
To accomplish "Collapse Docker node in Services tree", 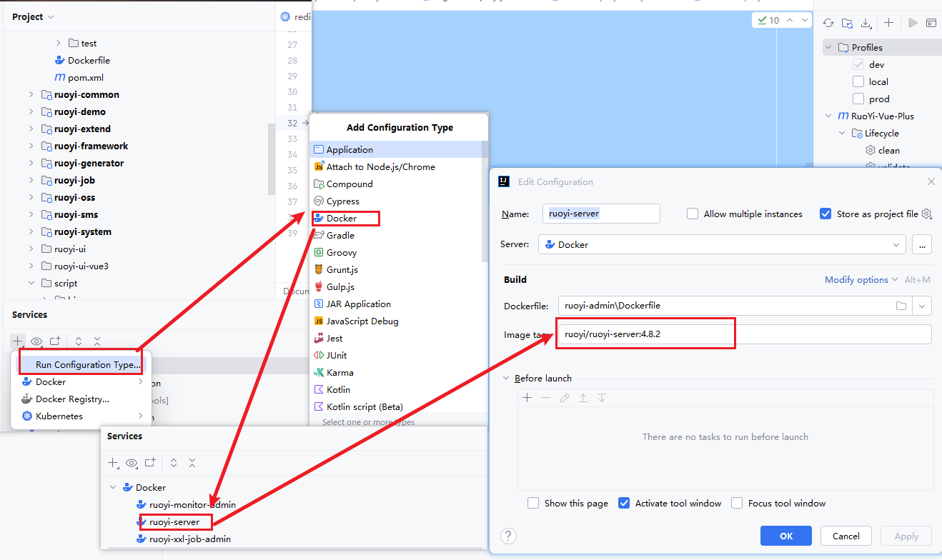I will click(x=113, y=487).
